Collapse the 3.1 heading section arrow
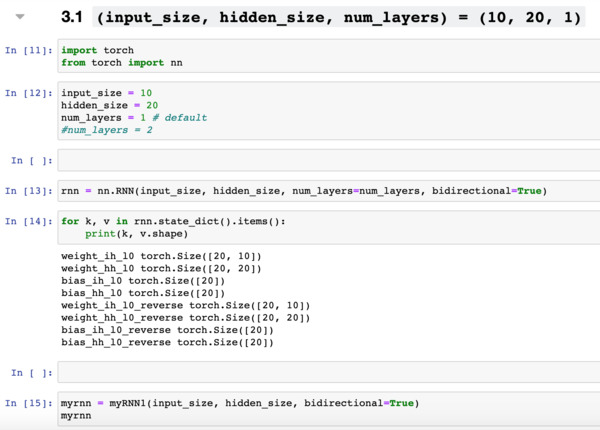The width and height of the screenshot is (600, 430). [x=20, y=17]
